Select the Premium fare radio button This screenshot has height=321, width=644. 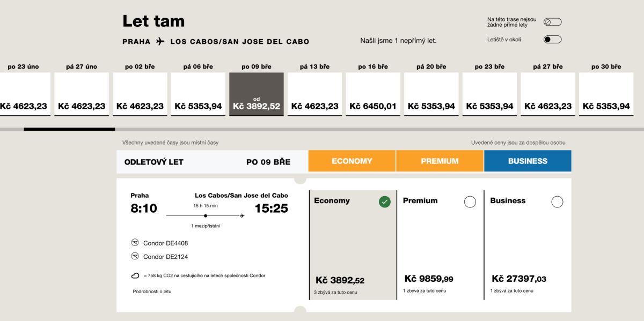(470, 201)
